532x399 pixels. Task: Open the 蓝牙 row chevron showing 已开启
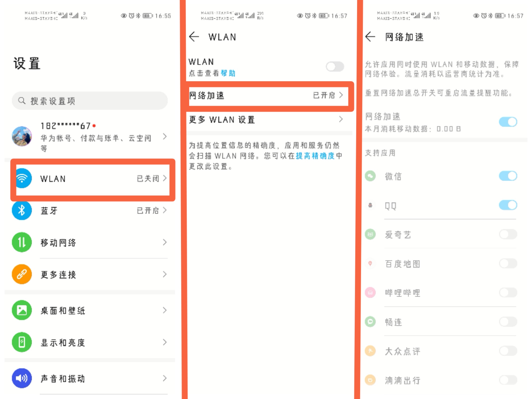pyautogui.click(x=165, y=210)
